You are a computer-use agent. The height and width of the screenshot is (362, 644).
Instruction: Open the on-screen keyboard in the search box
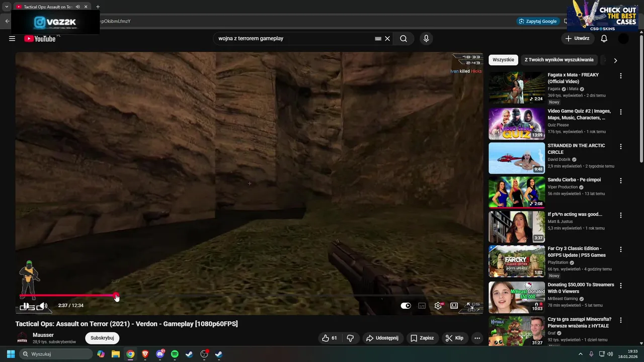(x=378, y=39)
